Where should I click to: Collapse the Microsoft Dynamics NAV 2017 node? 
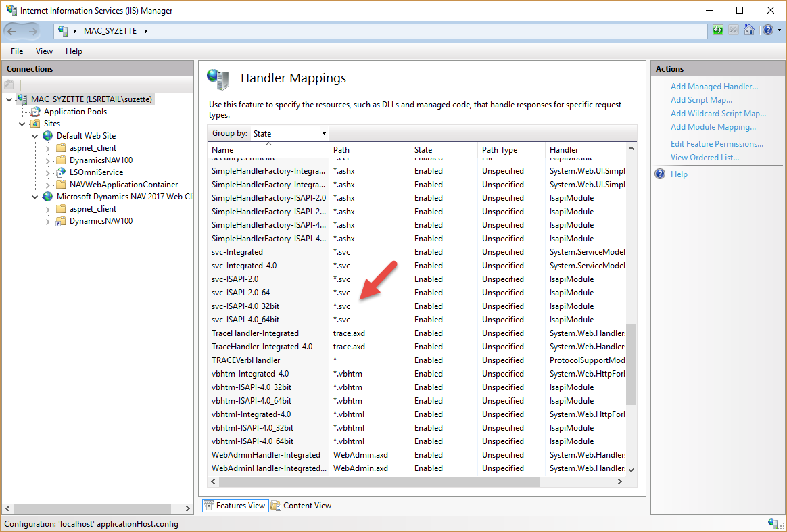point(34,197)
